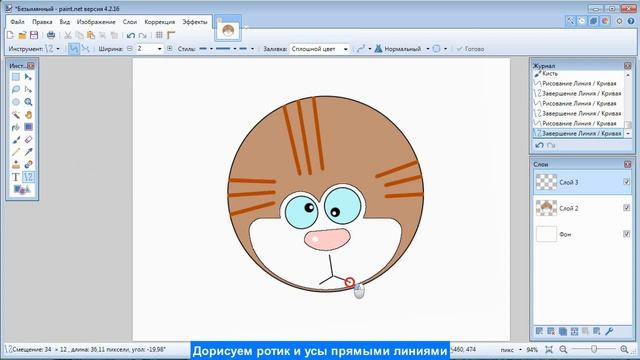Select the Gradient tool
This screenshot has width=640, height=360.
point(28,127)
